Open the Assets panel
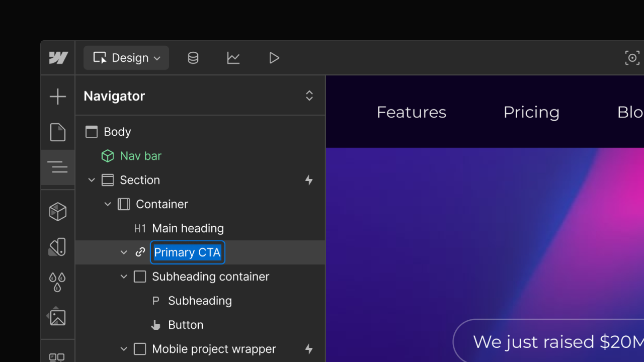 pos(58,317)
